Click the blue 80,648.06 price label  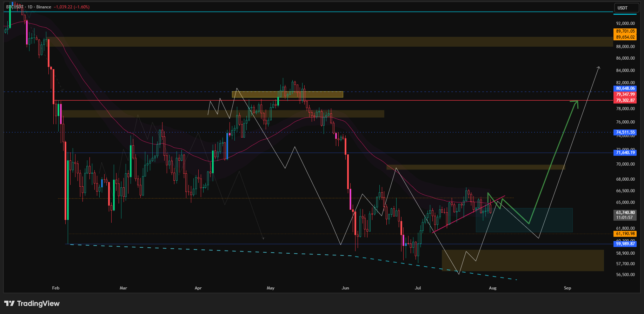point(625,88)
